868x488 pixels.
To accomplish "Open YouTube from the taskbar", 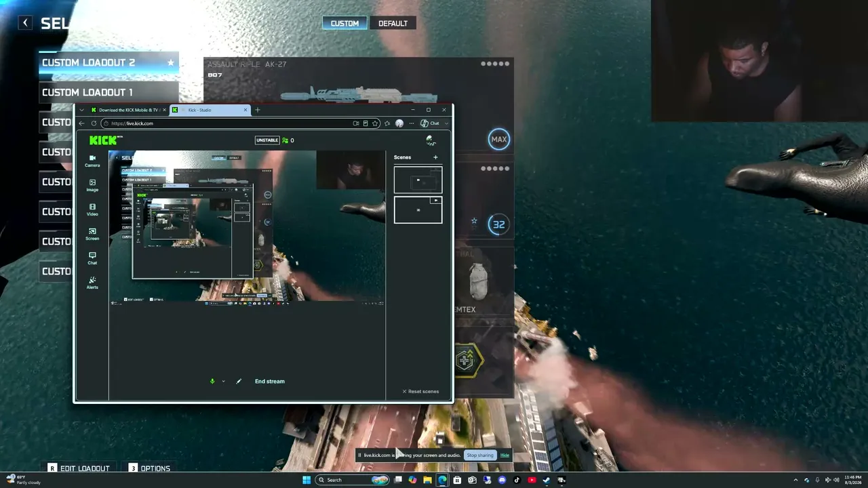I will (x=532, y=480).
